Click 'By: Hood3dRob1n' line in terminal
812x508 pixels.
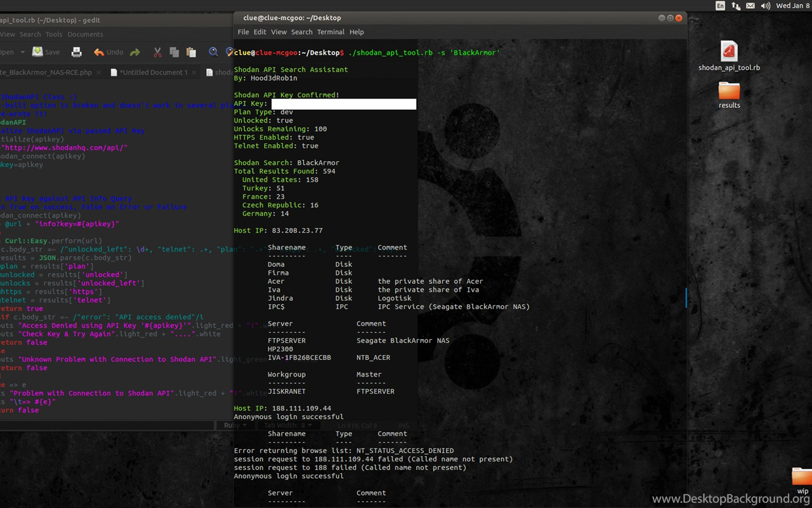(266, 78)
